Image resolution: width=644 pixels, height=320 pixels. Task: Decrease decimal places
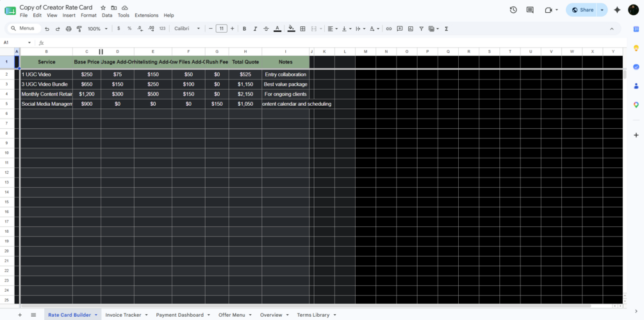point(140,28)
